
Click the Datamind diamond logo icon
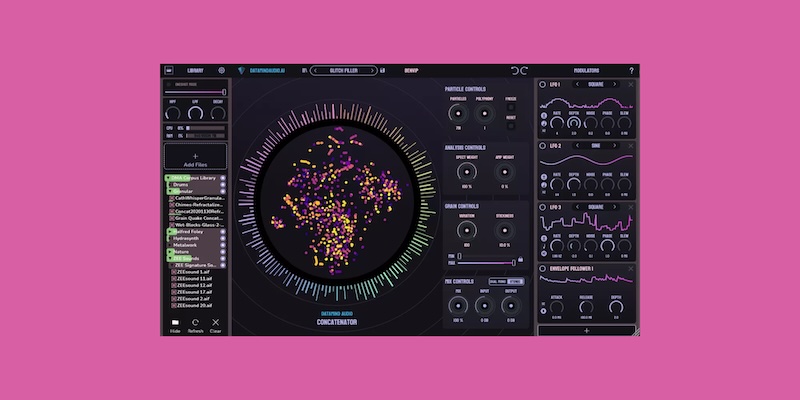click(x=241, y=70)
